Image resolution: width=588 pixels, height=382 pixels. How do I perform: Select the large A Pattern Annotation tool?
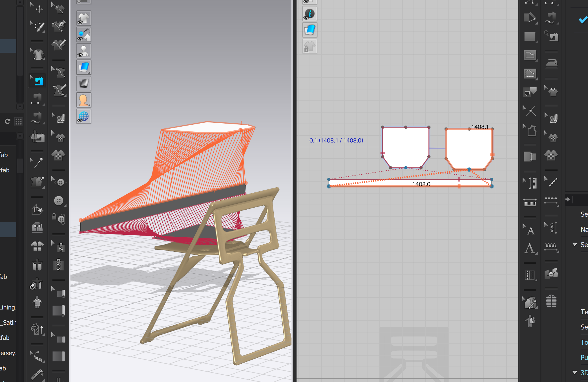pos(530,249)
